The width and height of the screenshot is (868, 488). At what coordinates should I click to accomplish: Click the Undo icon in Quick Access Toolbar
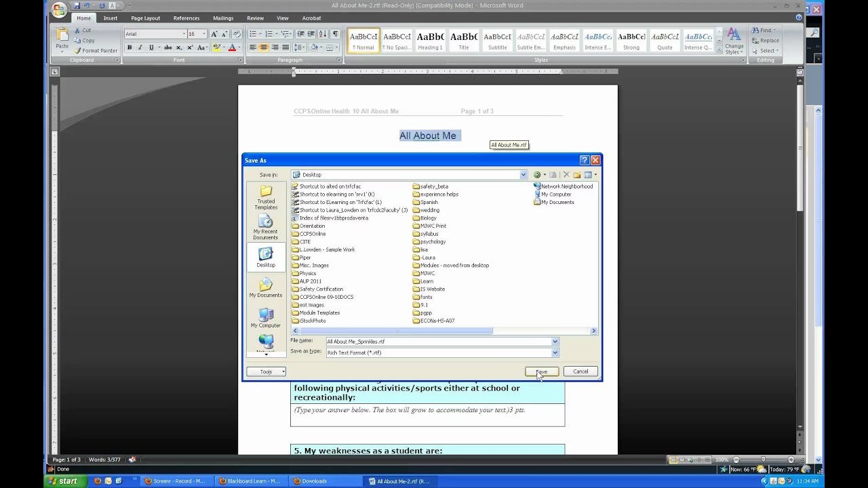(87, 5)
